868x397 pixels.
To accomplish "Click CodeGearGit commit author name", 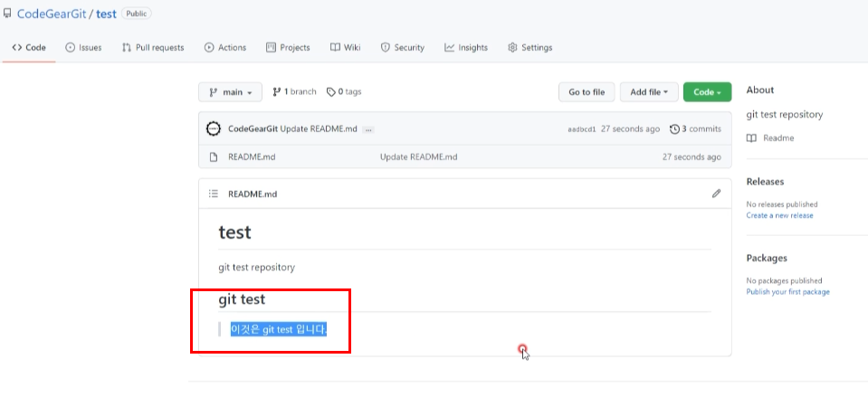I will coord(253,128).
